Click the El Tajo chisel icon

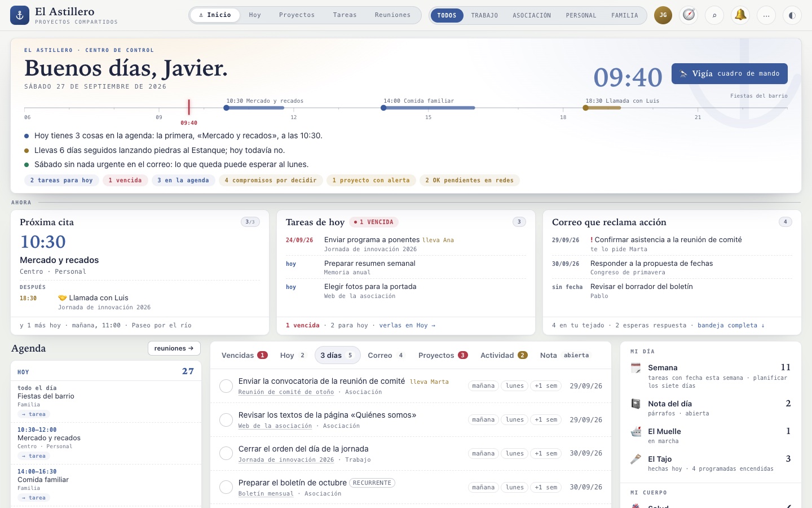click(x=636, y=459)
